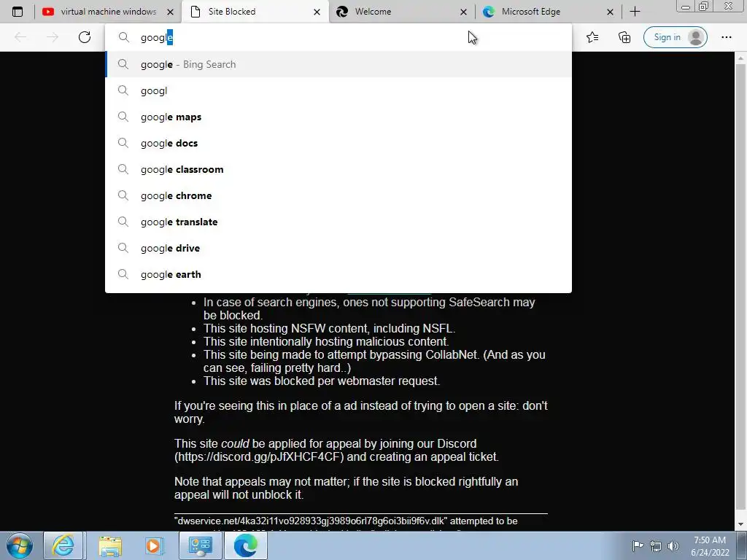Choose the google docs suggestion

338,143
